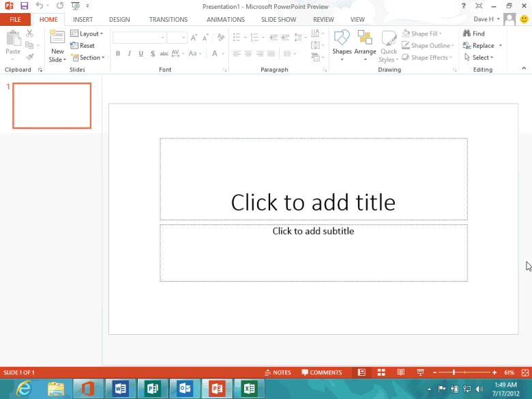Justify text alignment

point(271,54)
